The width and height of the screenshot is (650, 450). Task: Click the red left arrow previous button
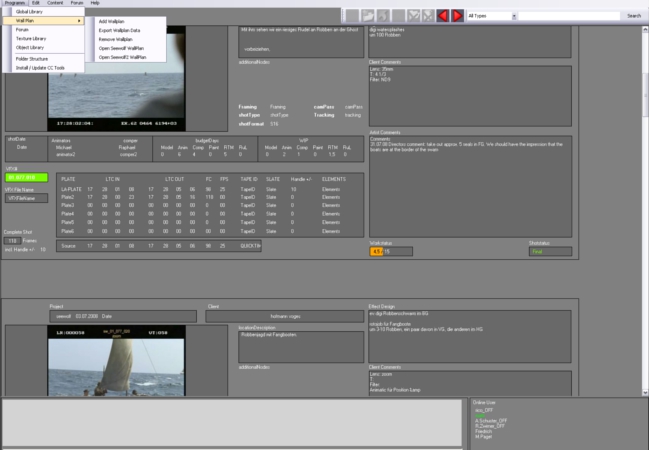click(x=443, y=16)
